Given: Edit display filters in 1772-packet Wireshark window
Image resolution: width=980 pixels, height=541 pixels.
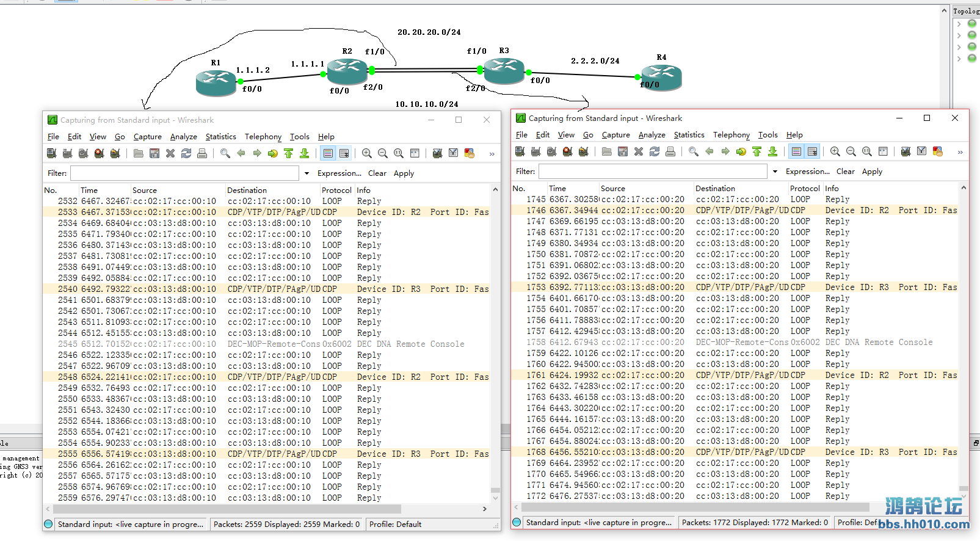Looking at the screenshot, I should point(922,151).
